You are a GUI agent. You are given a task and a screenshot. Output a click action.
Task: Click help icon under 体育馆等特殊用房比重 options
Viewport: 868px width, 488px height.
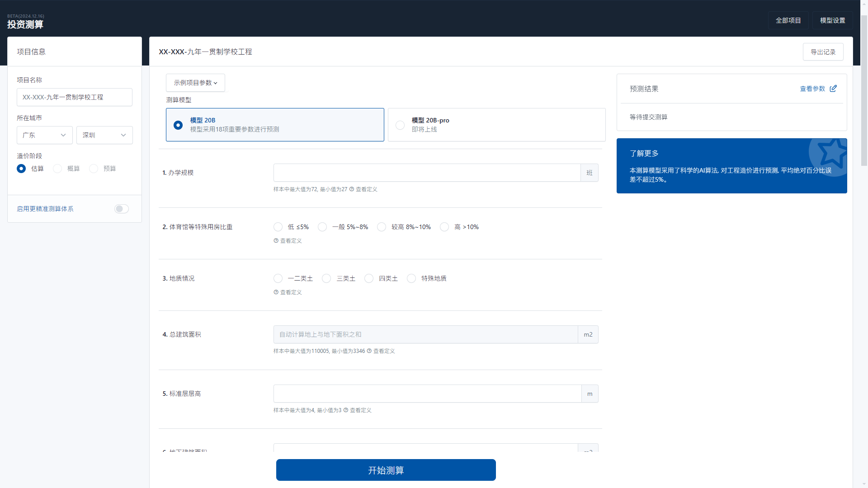pyautogui.click(x=276, y=241)
